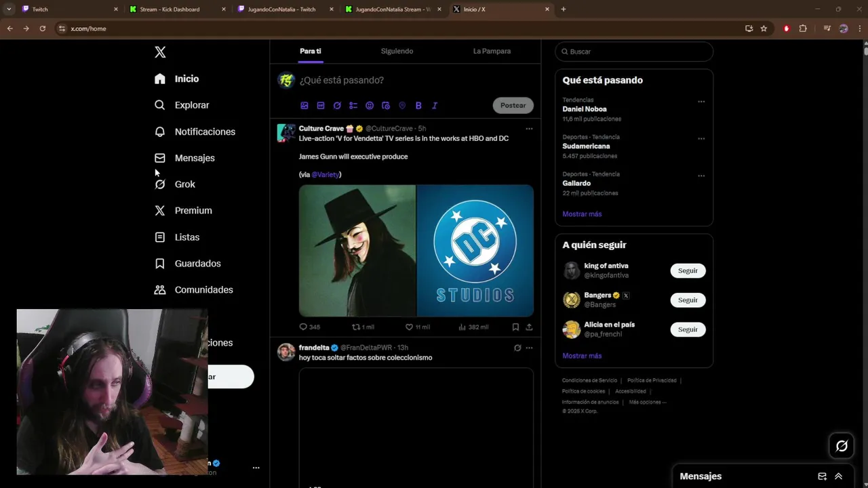Open the floating Grok button
Image resolution: width=868 pixels, height=488 pixels.
[842, 446]
